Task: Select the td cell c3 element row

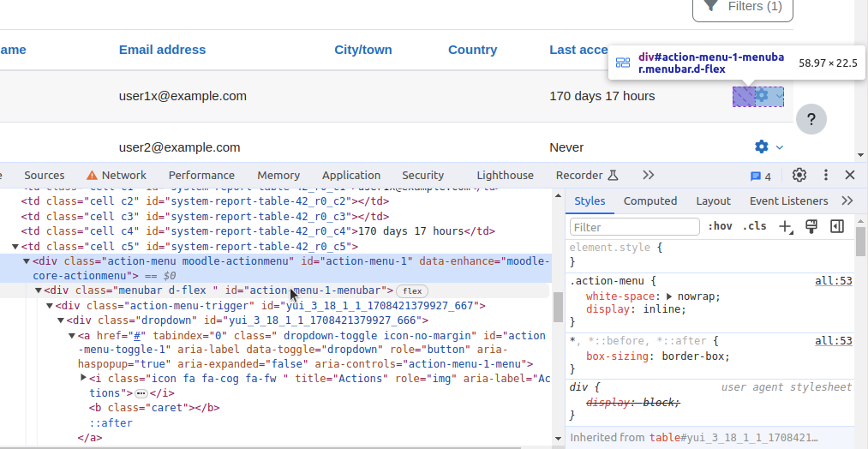Action: (205, 217)
